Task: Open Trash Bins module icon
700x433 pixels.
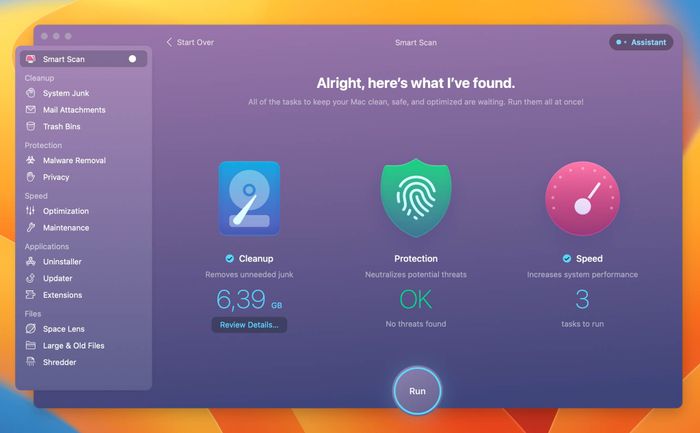Action: (x=30, y=126)
